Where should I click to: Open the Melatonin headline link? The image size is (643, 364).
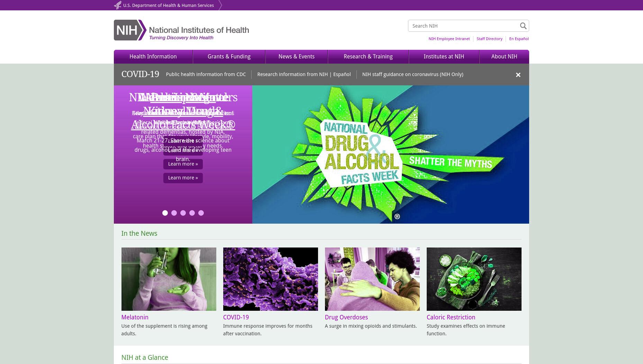(135, 317)
